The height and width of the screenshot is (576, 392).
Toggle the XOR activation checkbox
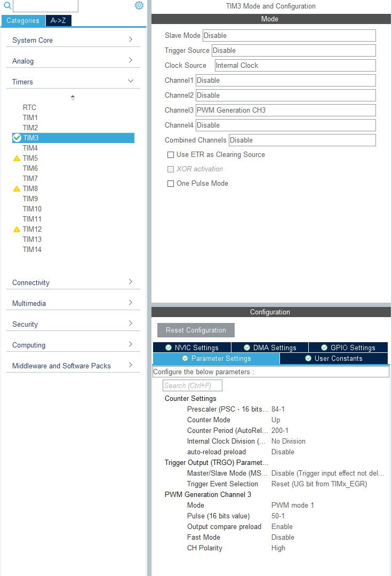click(171, 169)
